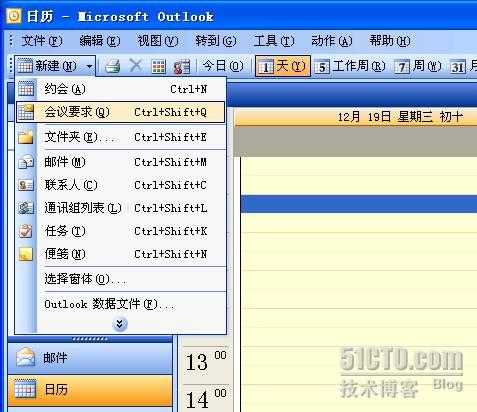This screenshot has width=477, height=412.
Task: Choose 文件夹(E)... menu entry
Action: (x=121, y=137)
